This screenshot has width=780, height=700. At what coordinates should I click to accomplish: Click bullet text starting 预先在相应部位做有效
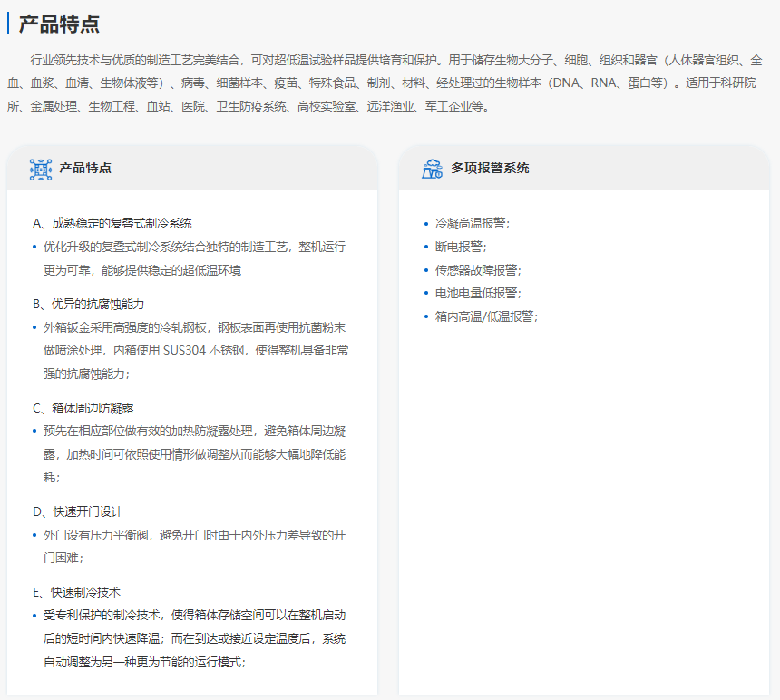194,454
